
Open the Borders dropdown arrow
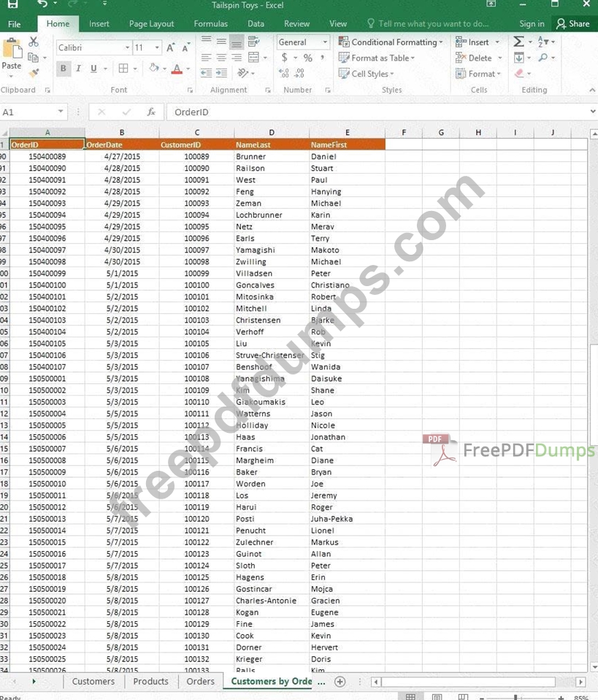[135, 69]
